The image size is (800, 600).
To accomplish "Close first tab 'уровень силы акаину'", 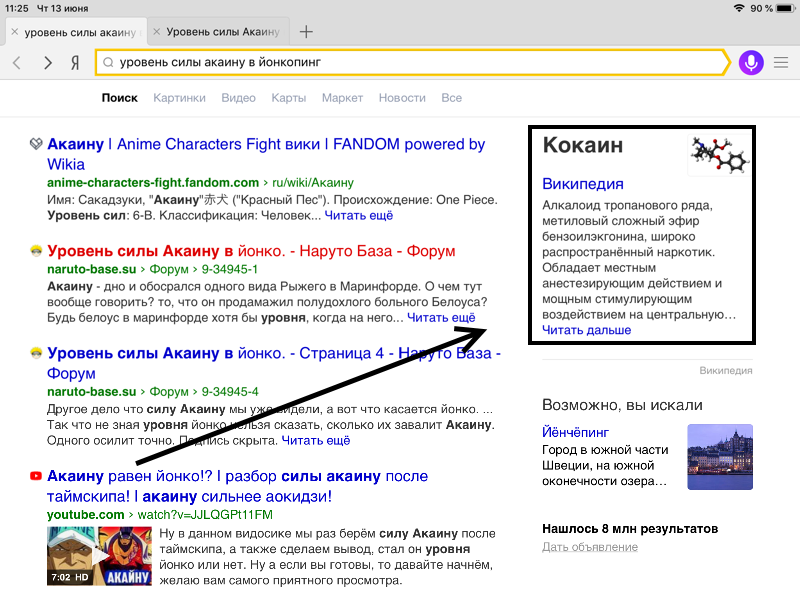I will [x=15, y=32].
